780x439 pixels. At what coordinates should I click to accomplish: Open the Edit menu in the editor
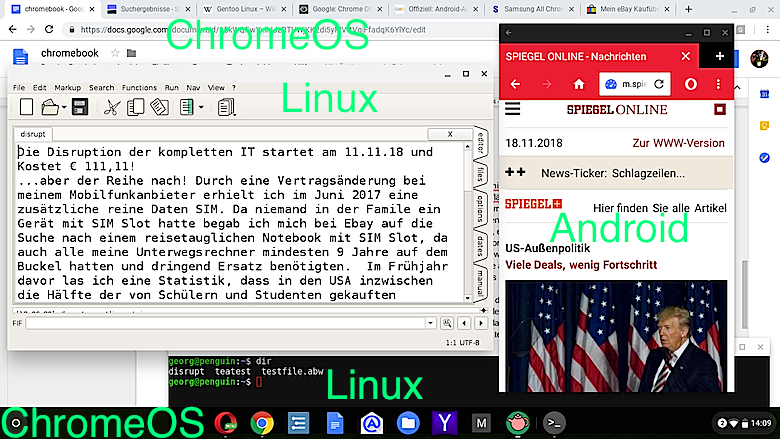[40, 88]
